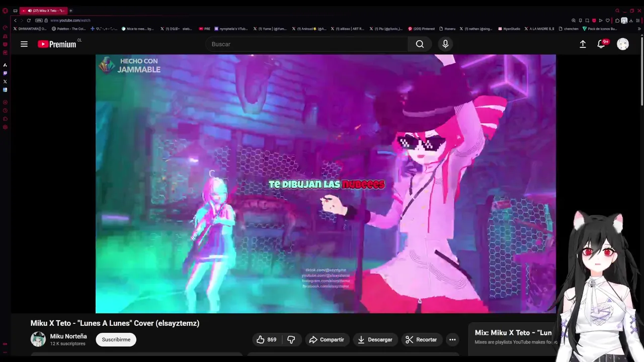644x362 pixels.
Task: Open the DHIWANTARA bookmark
Action: tap(30, 29)
